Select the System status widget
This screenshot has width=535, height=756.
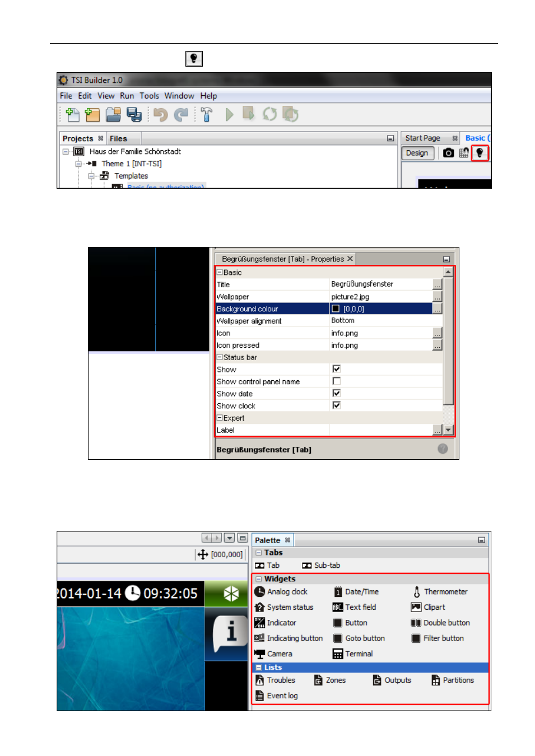click(x=283, y=607)
